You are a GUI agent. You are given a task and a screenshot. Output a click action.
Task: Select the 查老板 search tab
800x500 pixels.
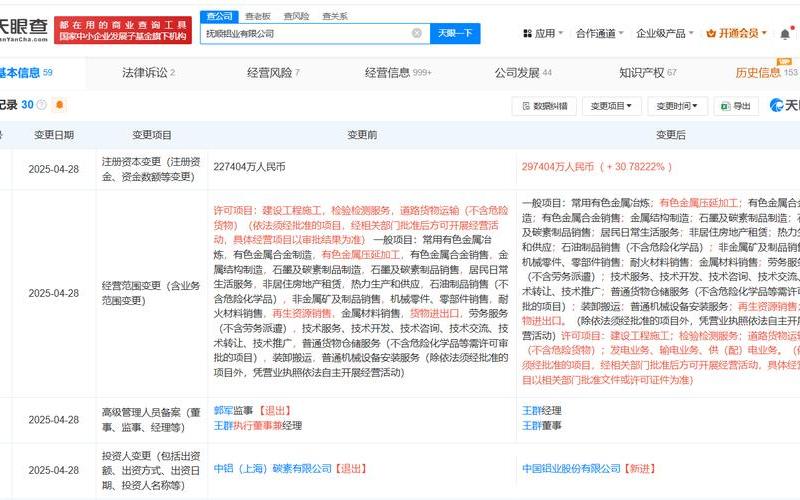pos(258,16)
